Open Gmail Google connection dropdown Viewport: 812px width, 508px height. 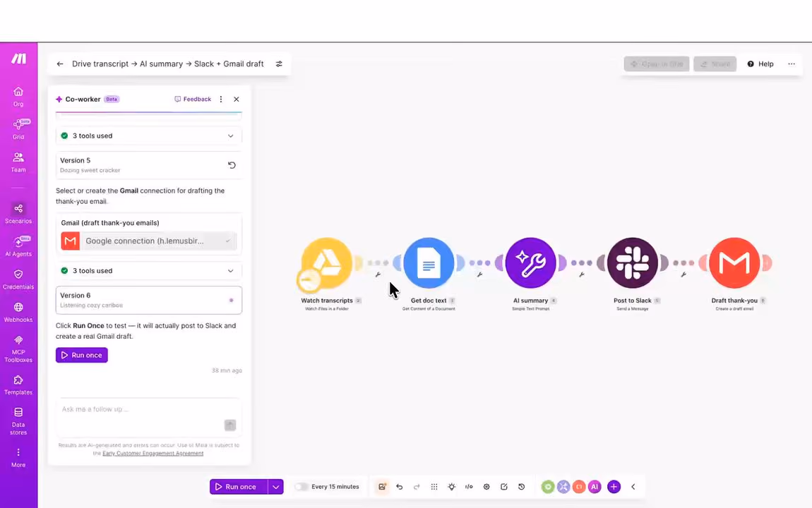148,241
